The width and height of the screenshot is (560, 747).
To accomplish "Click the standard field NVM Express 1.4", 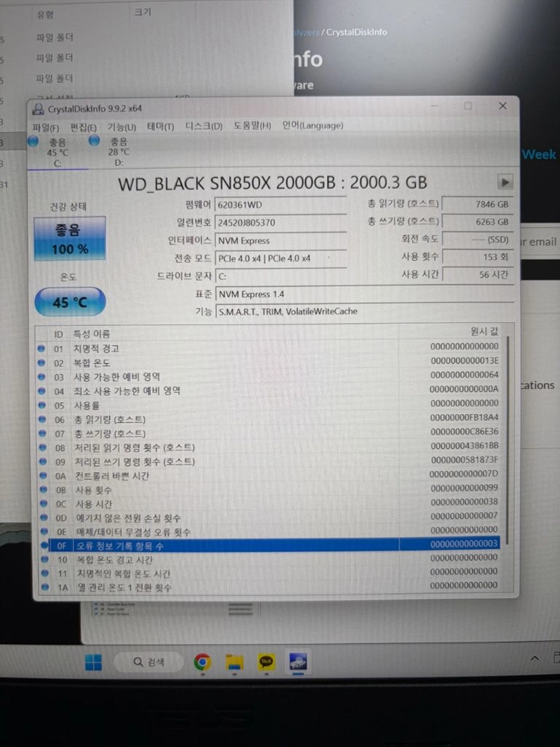I will (364, 294).
